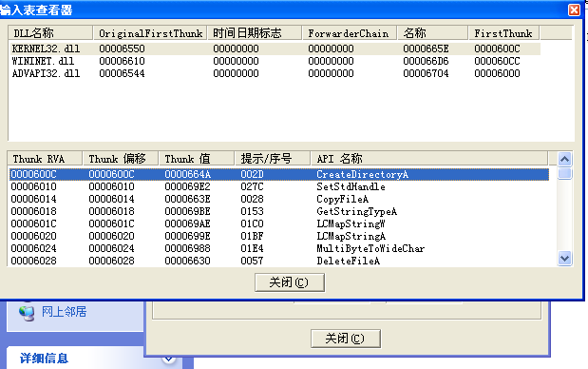Select the DeleteFileA API row
Viewport: 588px width, 369px height.
[279, 261]
